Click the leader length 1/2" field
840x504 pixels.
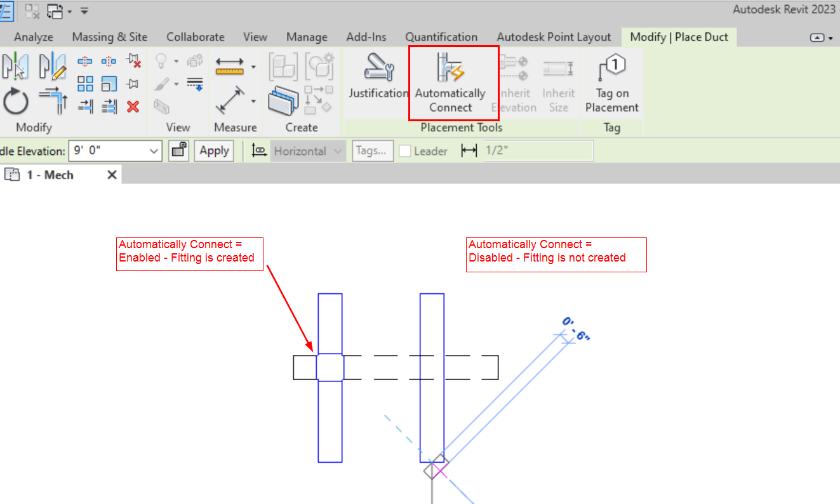point(538,151)
